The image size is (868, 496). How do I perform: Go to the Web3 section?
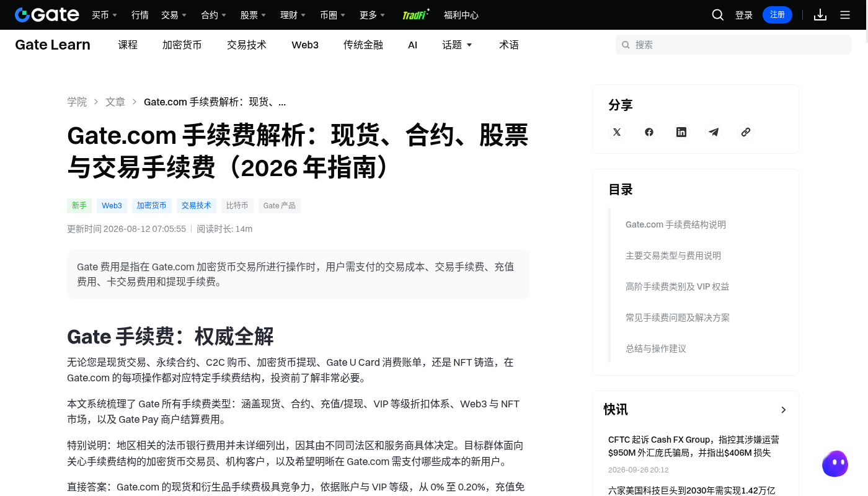pos(305,45)
